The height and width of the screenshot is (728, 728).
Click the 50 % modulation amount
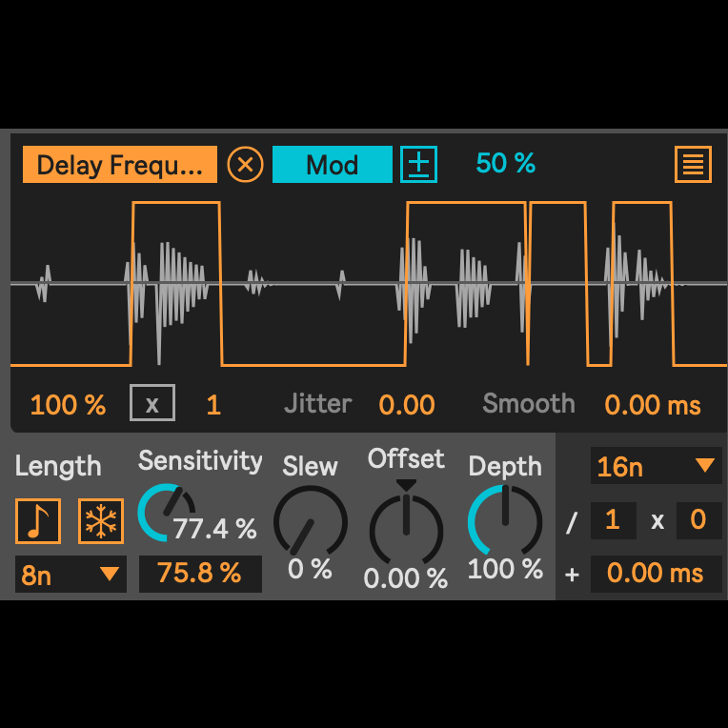coord(505,164)
